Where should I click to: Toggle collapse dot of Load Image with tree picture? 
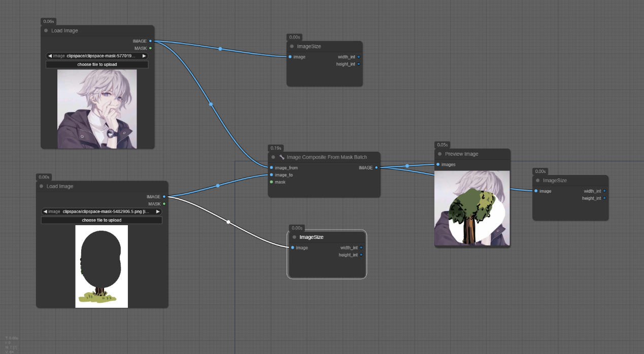(x=41, y=187)
